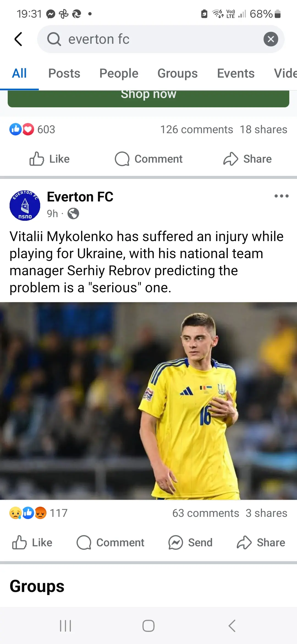Open three-dot menu on Everton FC post
This screenshot has width=297, height=644.
(281, 196)
